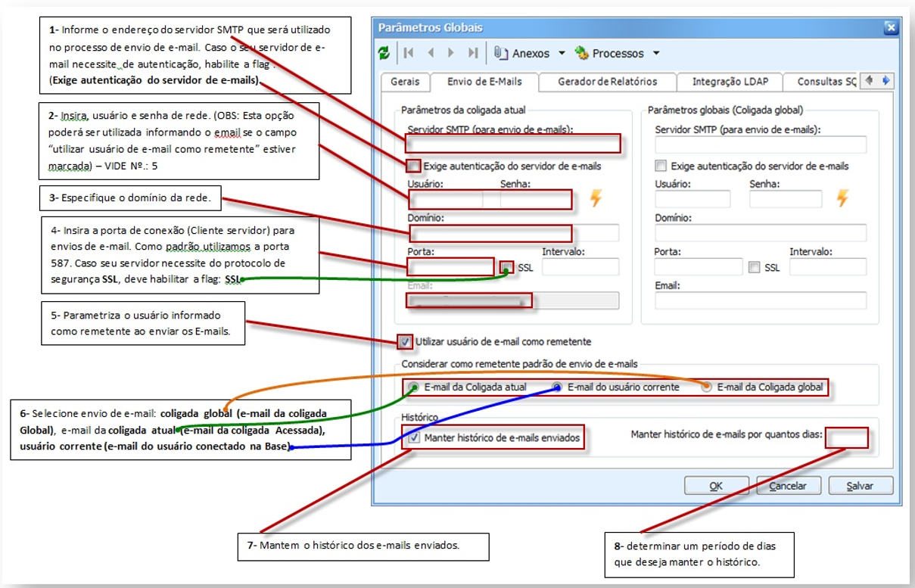Click the green refresh icon in toolbar

point(384,53)
